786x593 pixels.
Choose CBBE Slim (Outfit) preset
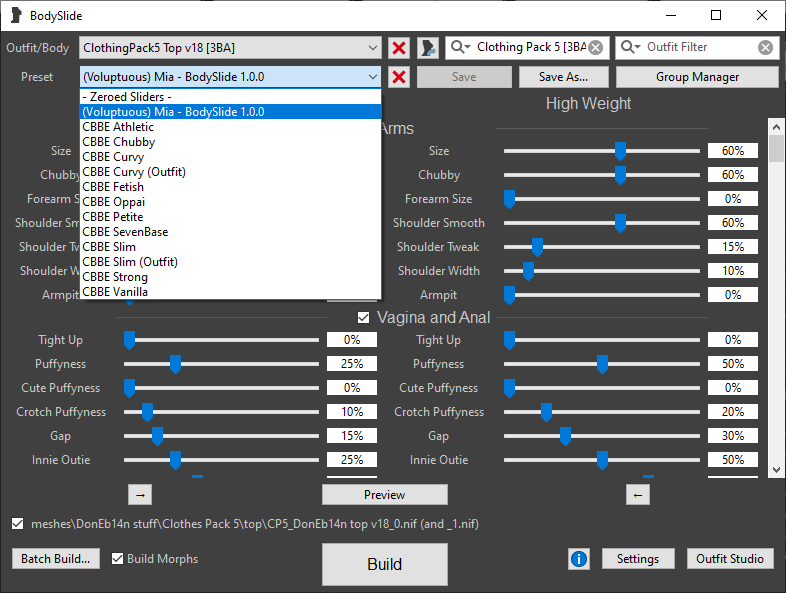click(x=231, y=262)
